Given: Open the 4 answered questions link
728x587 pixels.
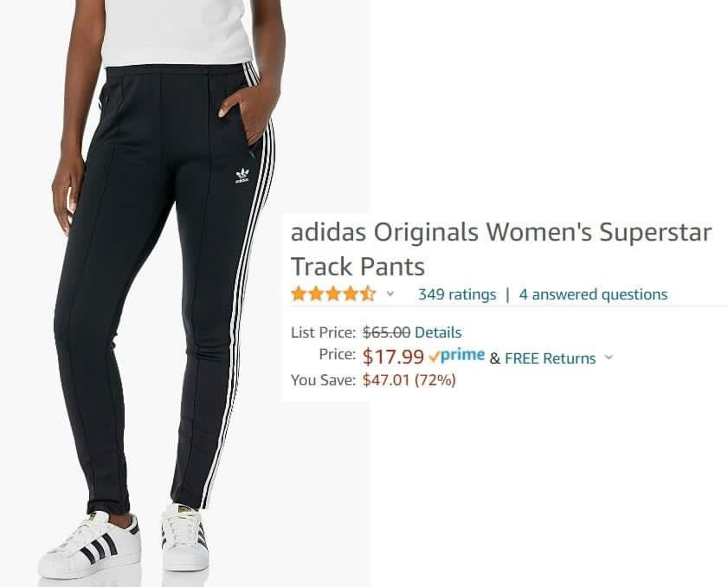Looking at the screenshot, I should (x=593, y=294).
